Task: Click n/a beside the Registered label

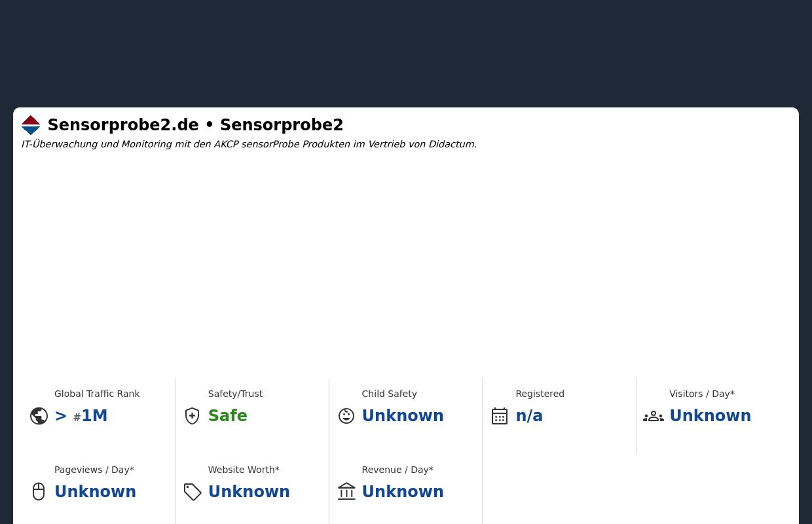Action: pyautogui.click(x=529, y=416)
